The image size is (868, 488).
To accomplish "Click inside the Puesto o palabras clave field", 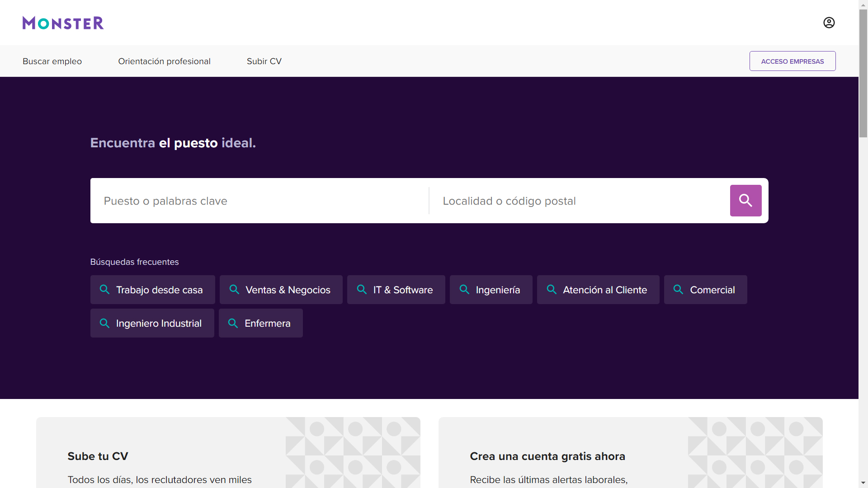I will coord(258,200).
